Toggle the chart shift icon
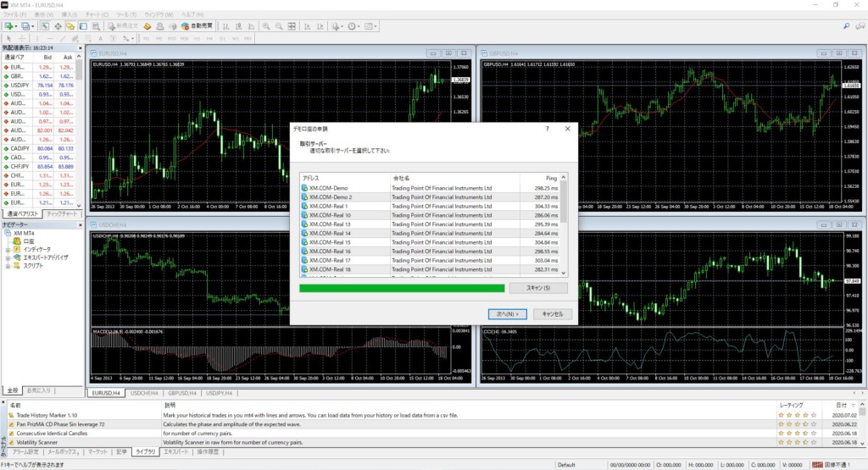 tap(320, 26)
